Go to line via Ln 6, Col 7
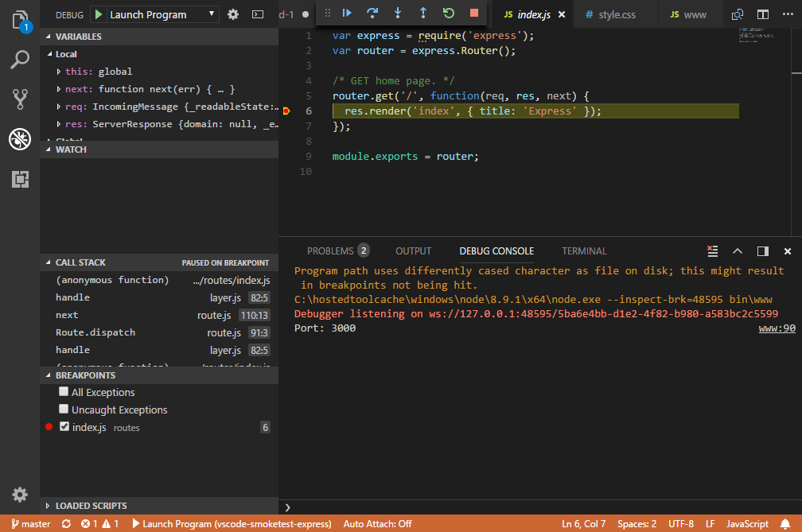802x532 pixels. (584, 524)
